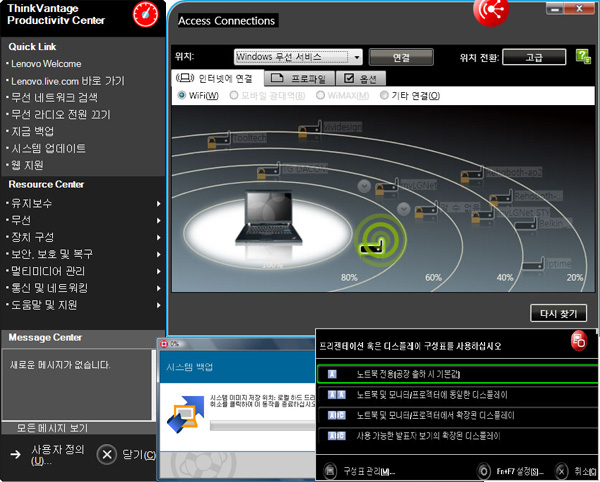
Task: Switch to the 옵션 tab
Action: (361, 78)
